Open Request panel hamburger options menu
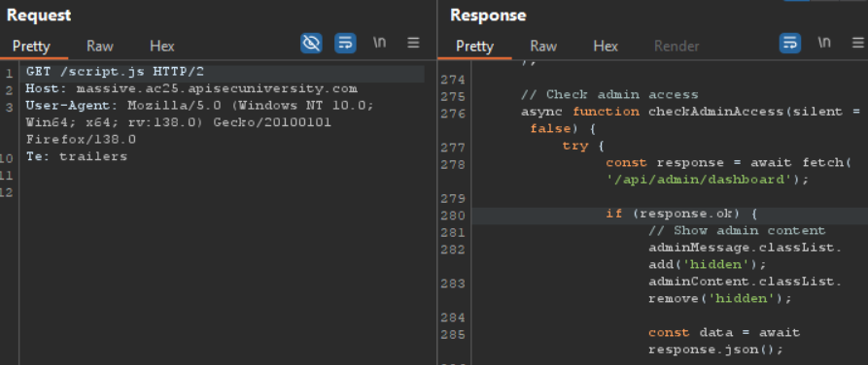Viewport: 868px width, 365px height. (x=413, y=43)
